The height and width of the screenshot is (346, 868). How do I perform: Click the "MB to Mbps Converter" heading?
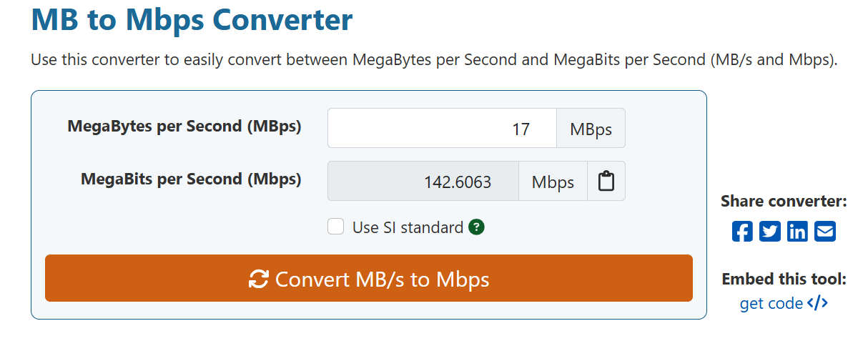click(x=192, y=19)
